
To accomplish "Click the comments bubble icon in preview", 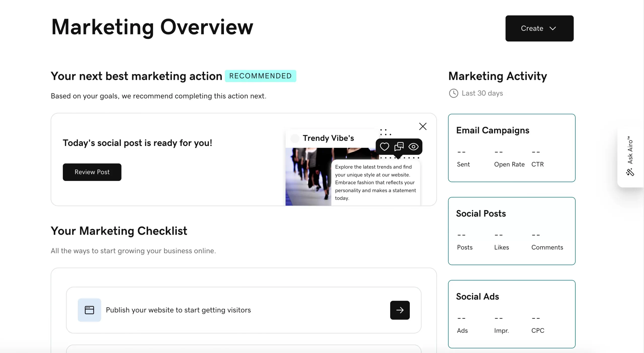I will click(x=399, y=146).
